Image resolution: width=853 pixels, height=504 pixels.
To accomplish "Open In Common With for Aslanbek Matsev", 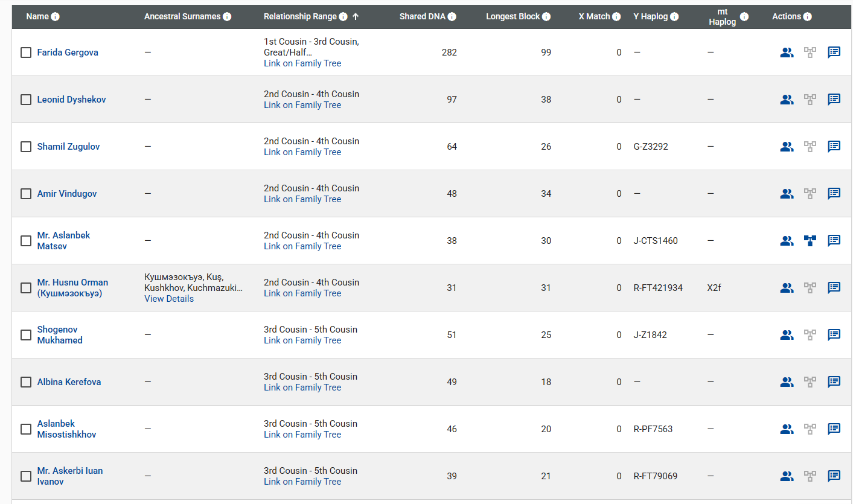I will 787,241.
